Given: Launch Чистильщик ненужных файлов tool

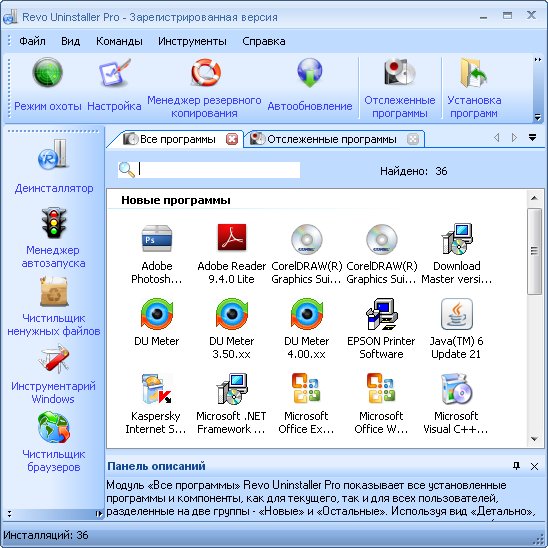Looking at the screenshot, I should tap(53, 306).
